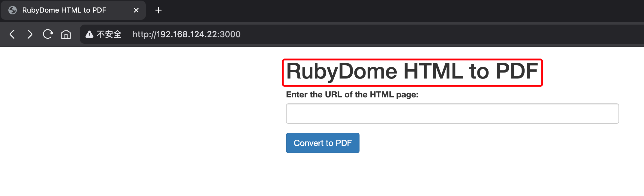The image size is (644, 196).
Task: Click the 不安全 site security label
Action: (109, 34)
